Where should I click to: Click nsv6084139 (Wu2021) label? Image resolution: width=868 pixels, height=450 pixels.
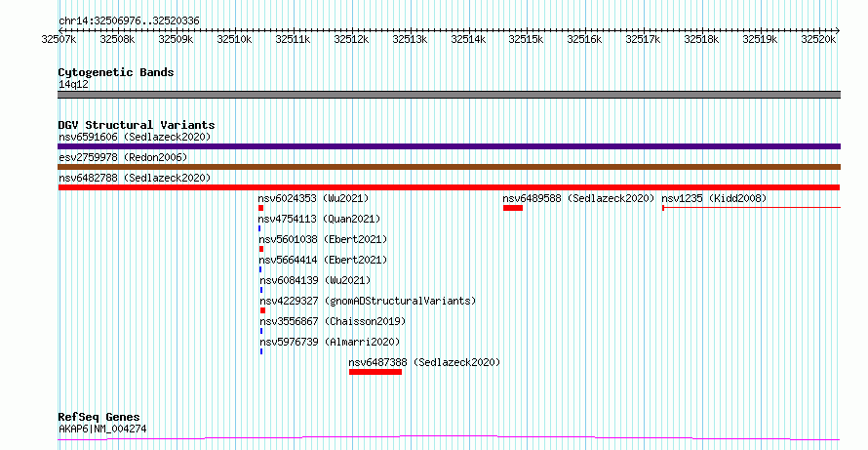coord(315,280)
